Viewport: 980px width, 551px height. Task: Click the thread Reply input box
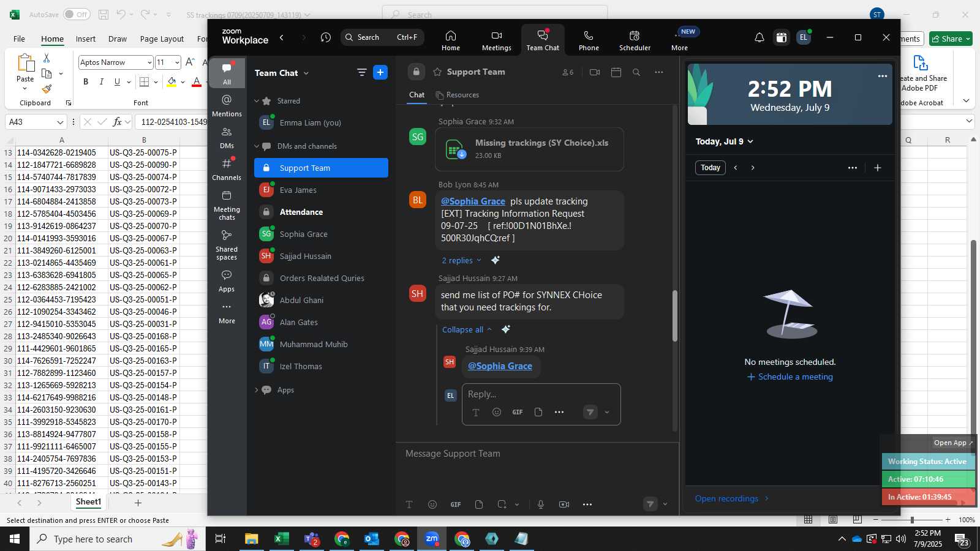pyautogui.click(x=541, y=394)
